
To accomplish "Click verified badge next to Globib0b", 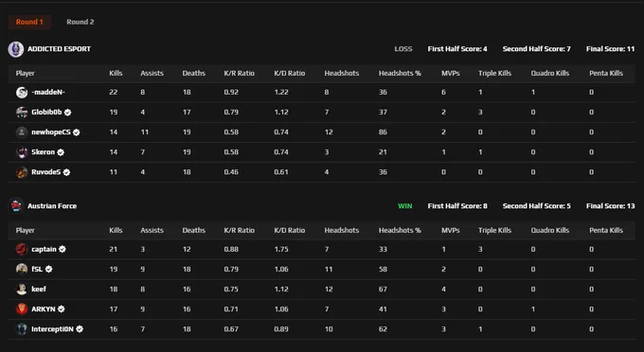I will tap(68, 112).
